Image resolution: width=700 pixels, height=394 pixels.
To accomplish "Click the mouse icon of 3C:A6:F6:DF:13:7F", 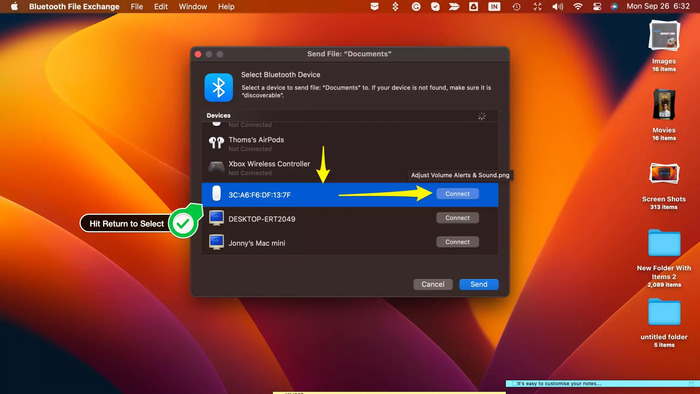I will click(217, 194).
